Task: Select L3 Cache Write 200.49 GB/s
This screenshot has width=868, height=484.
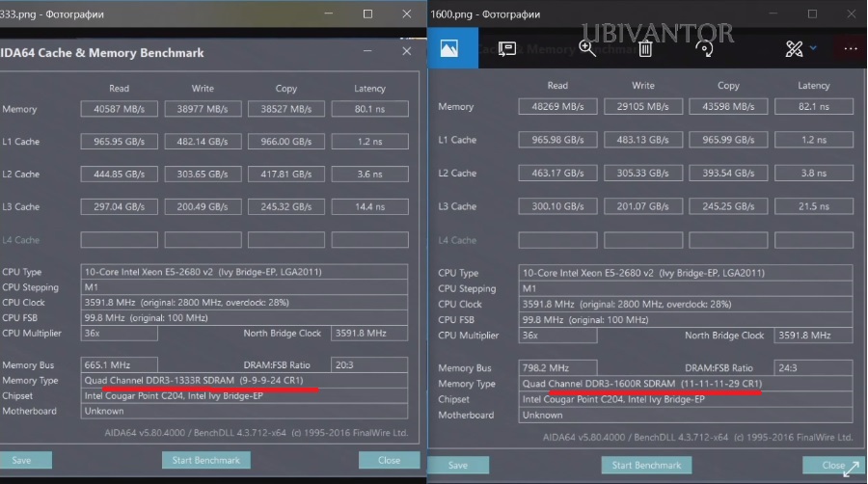Action: click(203, 207)
